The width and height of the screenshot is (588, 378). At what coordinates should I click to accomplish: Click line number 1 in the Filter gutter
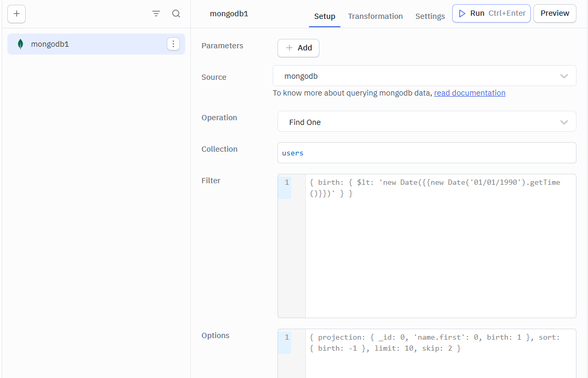click(x=286, y=183)
